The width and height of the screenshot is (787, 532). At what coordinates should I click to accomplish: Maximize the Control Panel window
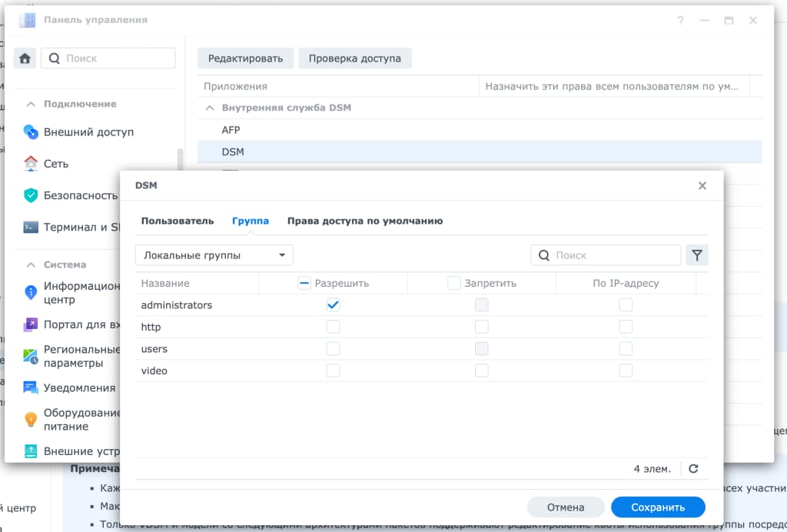coord(729,21)
